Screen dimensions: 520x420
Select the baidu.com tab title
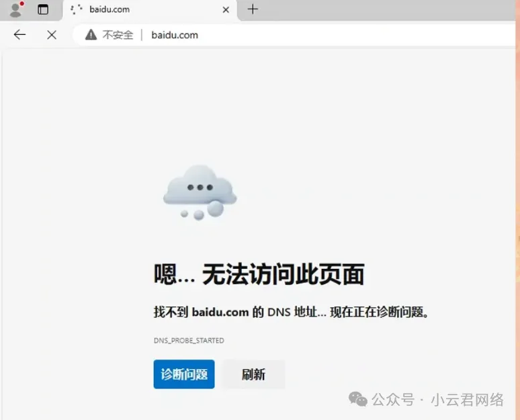110,9
